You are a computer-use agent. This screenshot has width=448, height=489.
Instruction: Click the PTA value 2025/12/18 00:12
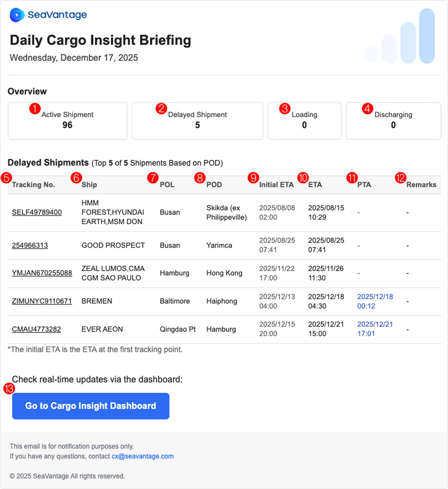tap(375, 301)
